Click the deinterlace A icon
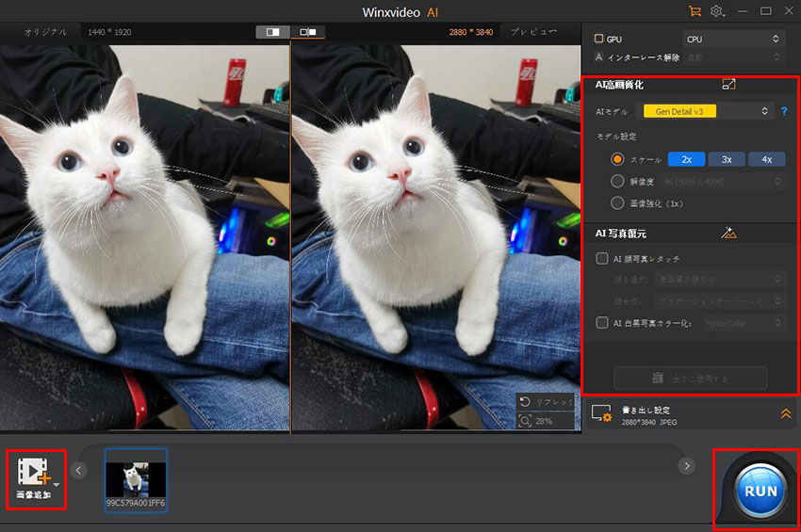 coord(598,57)
